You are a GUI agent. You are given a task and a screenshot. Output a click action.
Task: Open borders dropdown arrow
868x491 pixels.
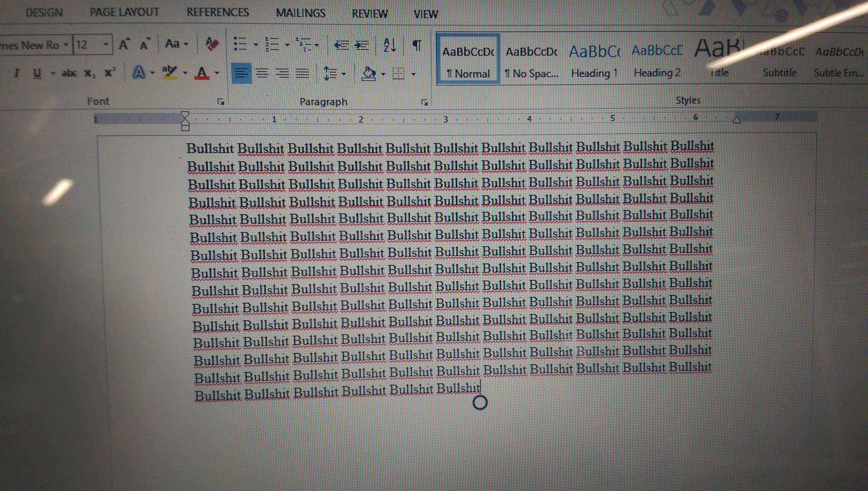point(414,74)
